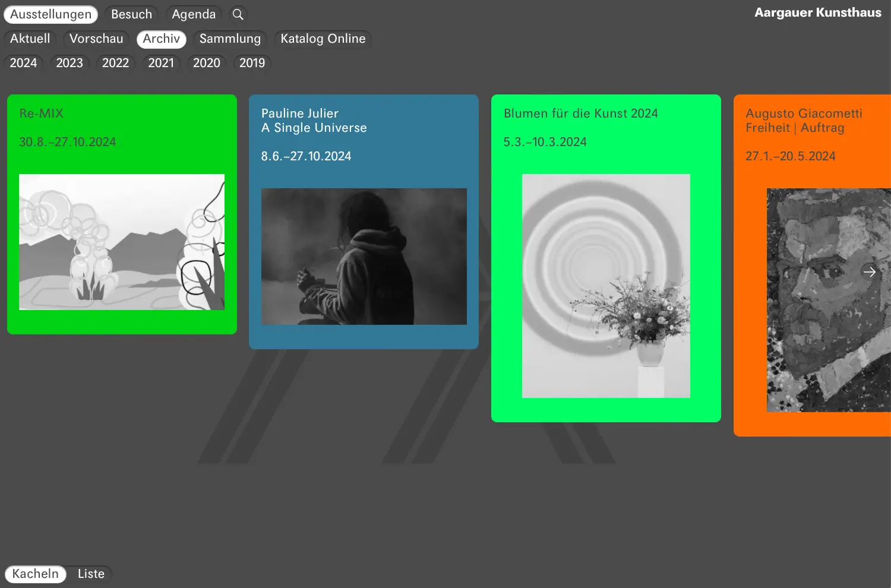
Task: Open the flower bouquet image
Action: [606, 286]
